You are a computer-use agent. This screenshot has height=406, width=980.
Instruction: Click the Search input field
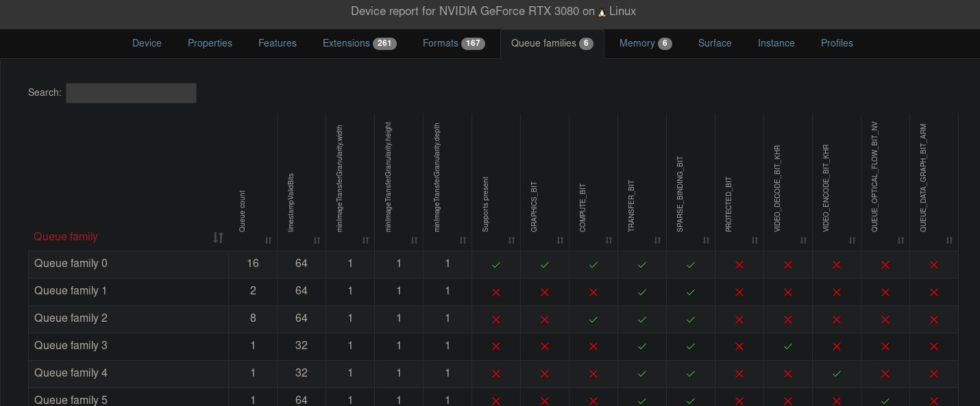tap(131, 93)
